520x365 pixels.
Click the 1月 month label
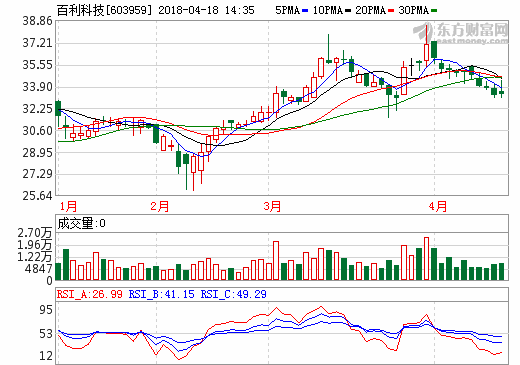(x=68, y=206)
